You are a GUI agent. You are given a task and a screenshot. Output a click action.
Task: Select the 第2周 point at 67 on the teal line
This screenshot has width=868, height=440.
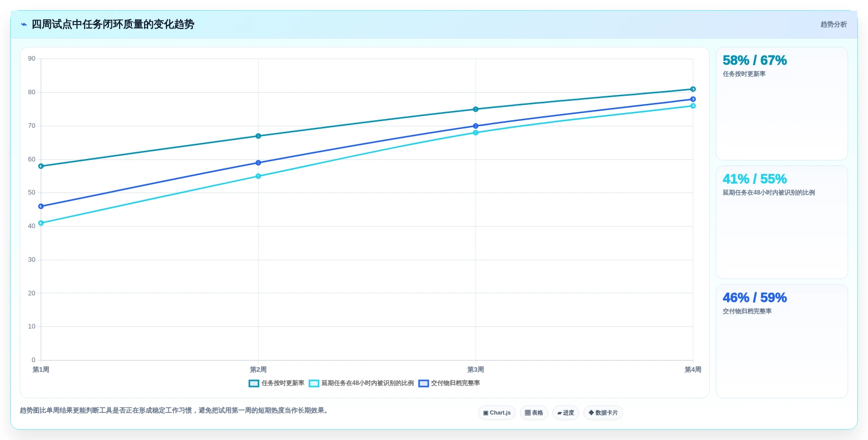coord(258,136)
